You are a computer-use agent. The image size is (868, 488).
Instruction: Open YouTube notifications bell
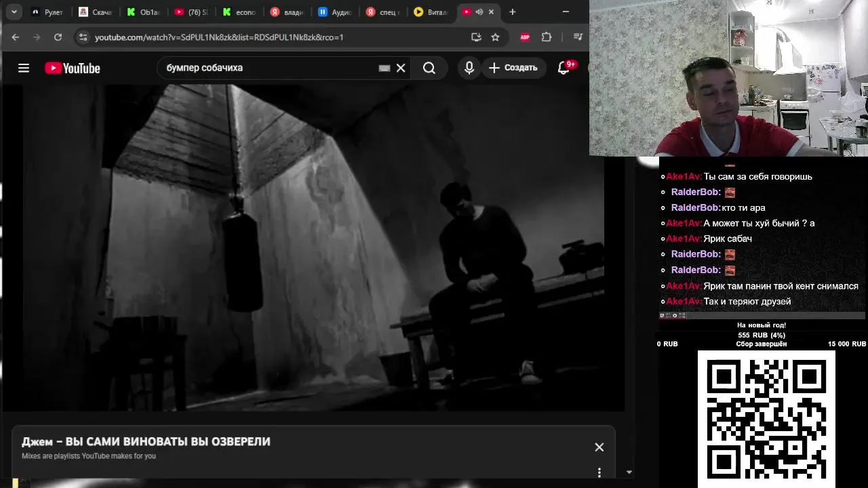point(564,68)
